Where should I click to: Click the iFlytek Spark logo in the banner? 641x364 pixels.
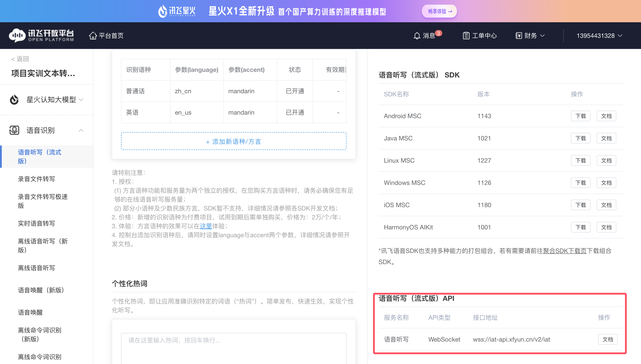pos(177,11)
